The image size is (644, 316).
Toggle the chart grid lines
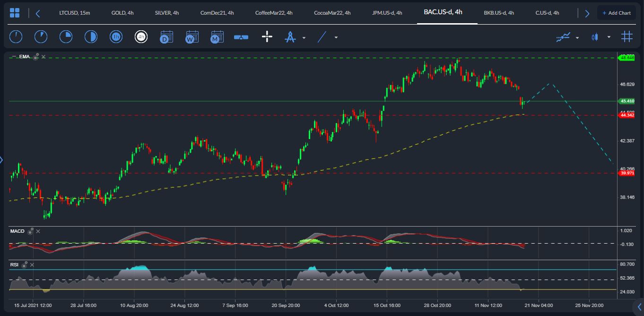(627, 36)
